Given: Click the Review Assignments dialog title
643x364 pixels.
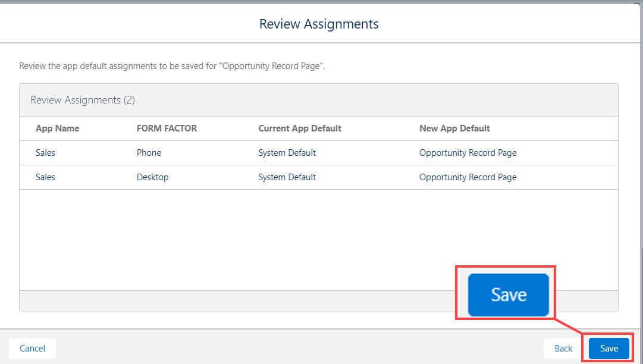Looking at the screenshot, I should pyautogui.click(x=319, y=24).
